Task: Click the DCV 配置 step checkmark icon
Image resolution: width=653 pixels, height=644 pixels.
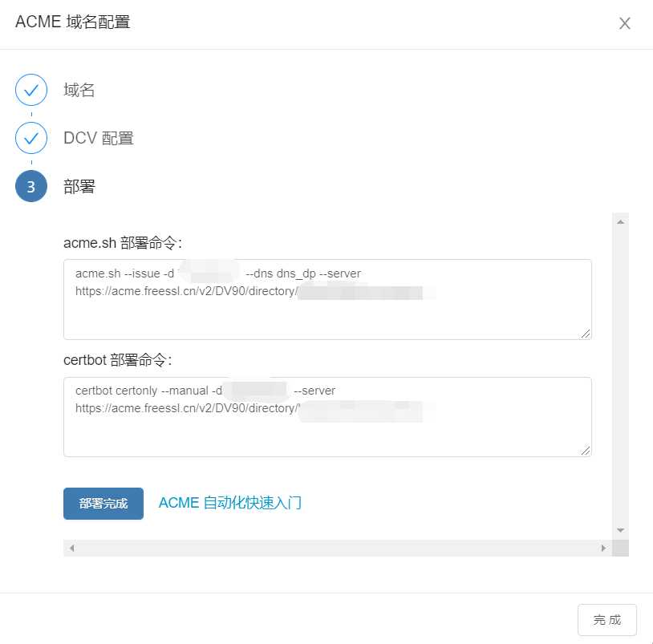Action: coord(31,138)
